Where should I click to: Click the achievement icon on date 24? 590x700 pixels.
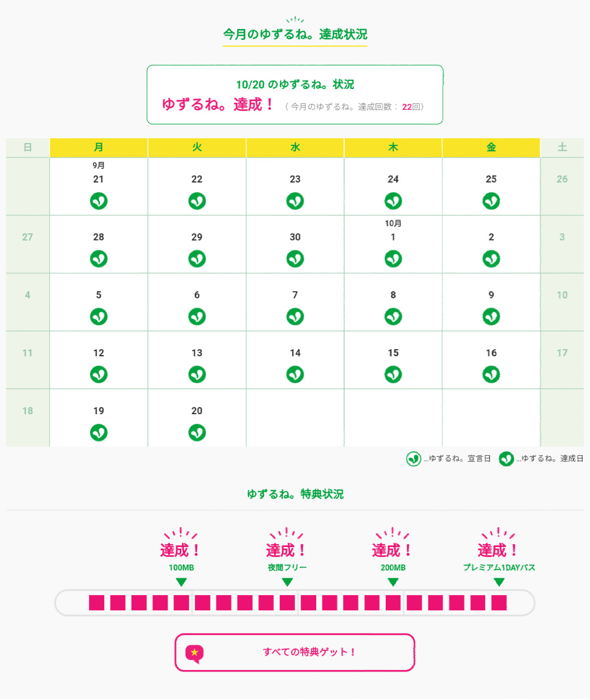point(393,201)
